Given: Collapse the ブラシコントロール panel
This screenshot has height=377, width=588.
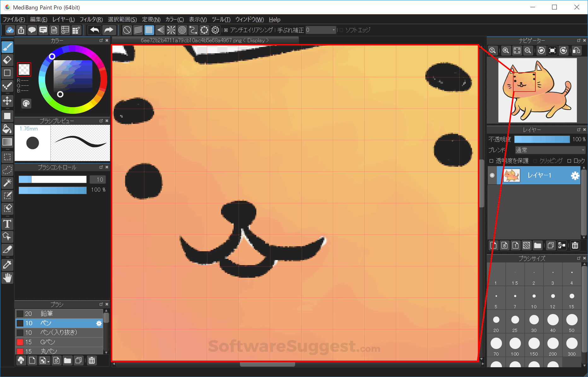Looking at the screenshot, I should pyautogui.click(x=107, y=167).
